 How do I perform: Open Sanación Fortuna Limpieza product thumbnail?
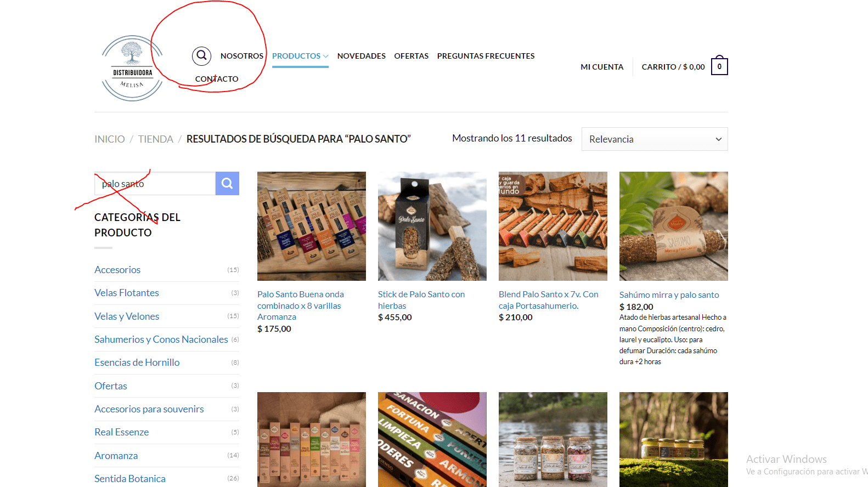tap(432, 439)
